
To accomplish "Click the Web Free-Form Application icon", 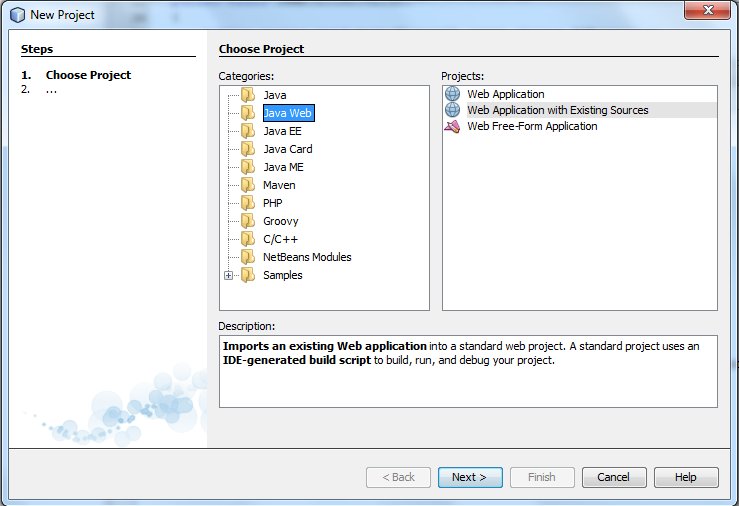I will [452, 126].
